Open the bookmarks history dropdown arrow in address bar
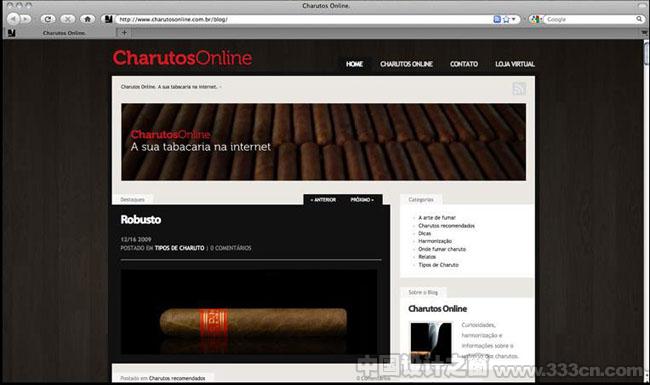 514,19
